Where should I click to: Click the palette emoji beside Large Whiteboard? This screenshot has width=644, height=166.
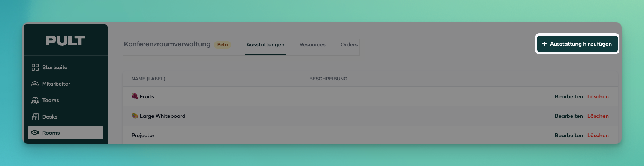tap(135, 116)
